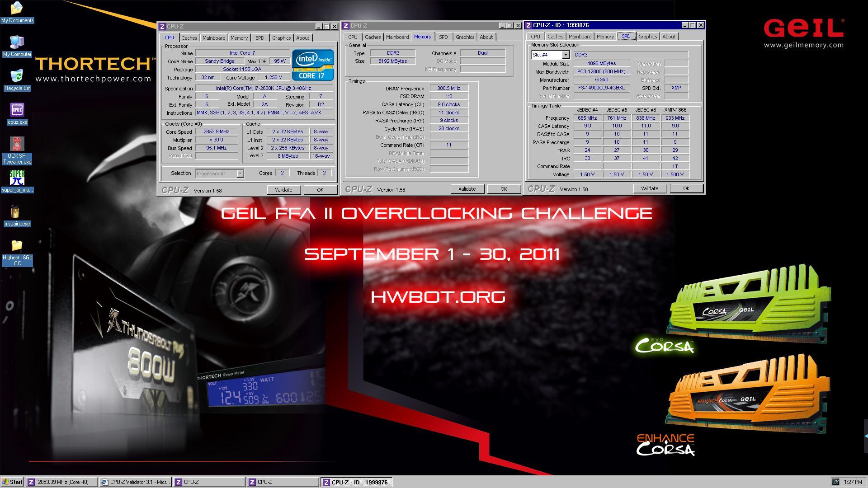The height and width of the screenshot is (488, 868).
Task: Click the Multiplier x 30.0 value
Action: click(x=217, y=140)
